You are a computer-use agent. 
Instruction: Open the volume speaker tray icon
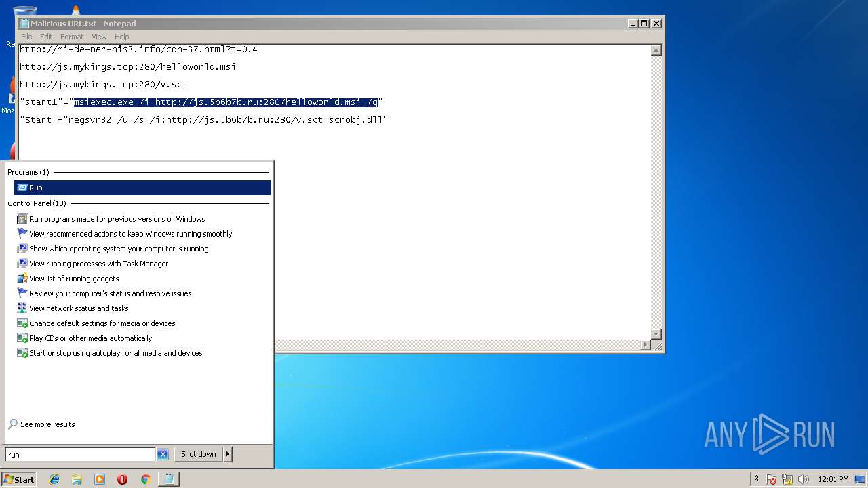tap(804, 479)
